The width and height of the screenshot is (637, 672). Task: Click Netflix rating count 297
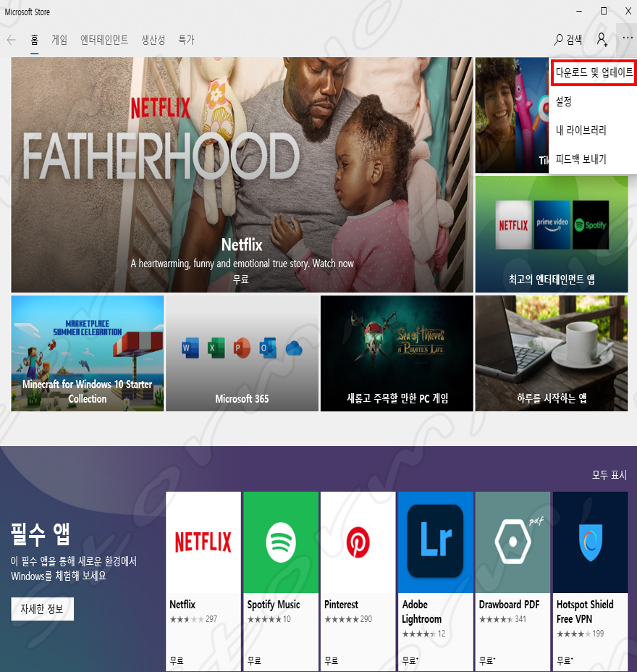211,619
